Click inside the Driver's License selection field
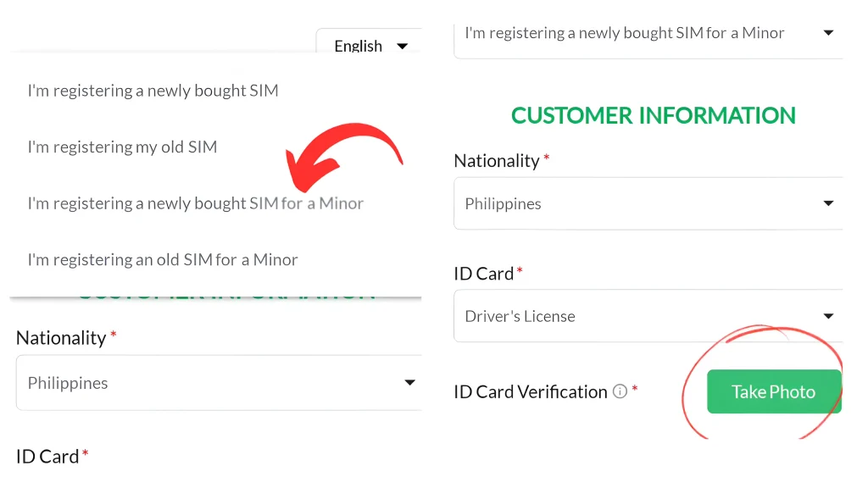The width and height of the screenshot is (868, 488). [593, 316]
